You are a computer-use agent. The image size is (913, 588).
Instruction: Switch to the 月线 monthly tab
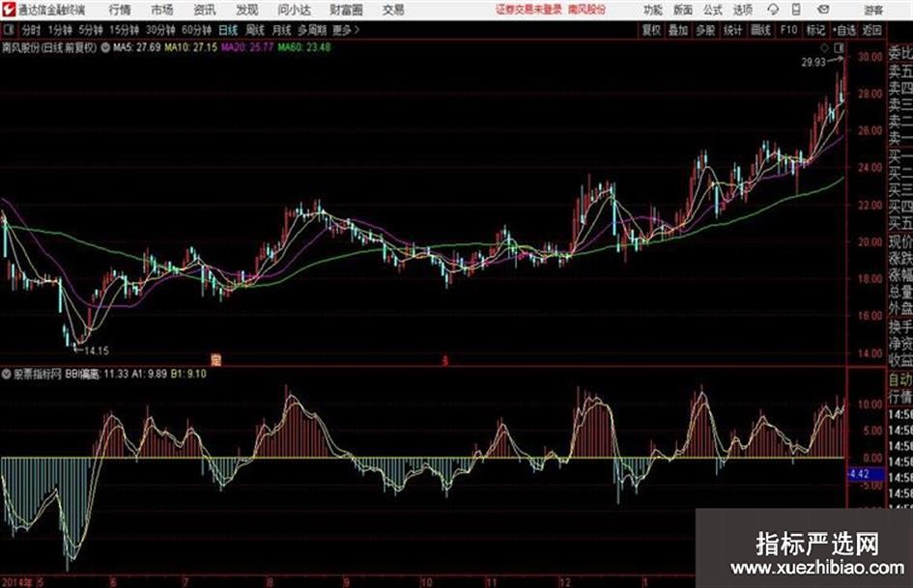tap(282, 30)
